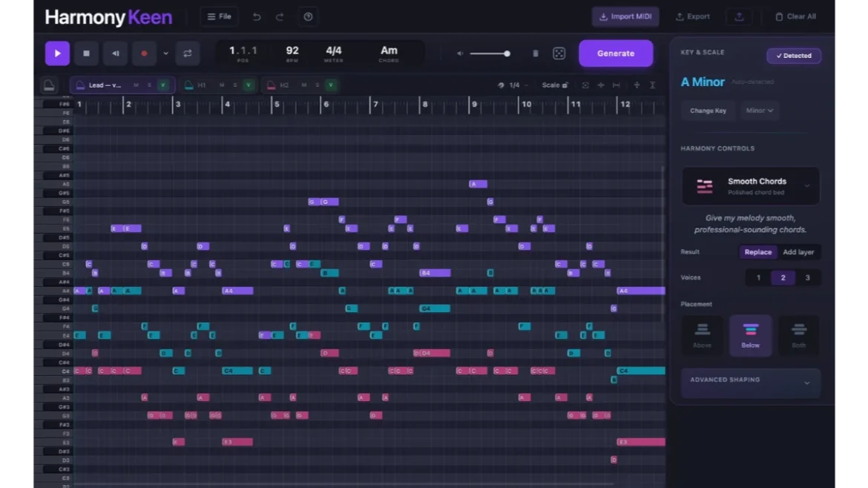
Task: Open the help question icon
Action: tap(309, 16)
